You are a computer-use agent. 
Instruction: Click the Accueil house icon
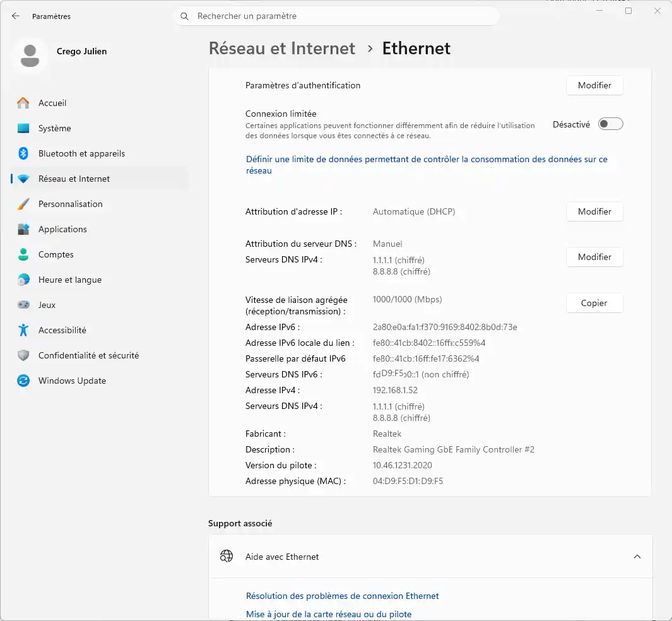(23, 103)
